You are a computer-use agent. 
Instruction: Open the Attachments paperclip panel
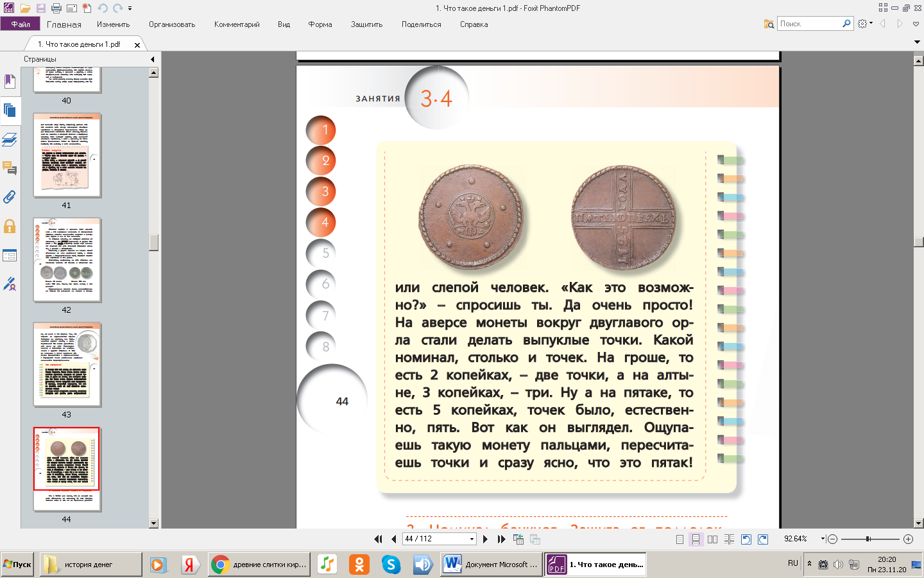pyautogui.click(x=10, y=197)
